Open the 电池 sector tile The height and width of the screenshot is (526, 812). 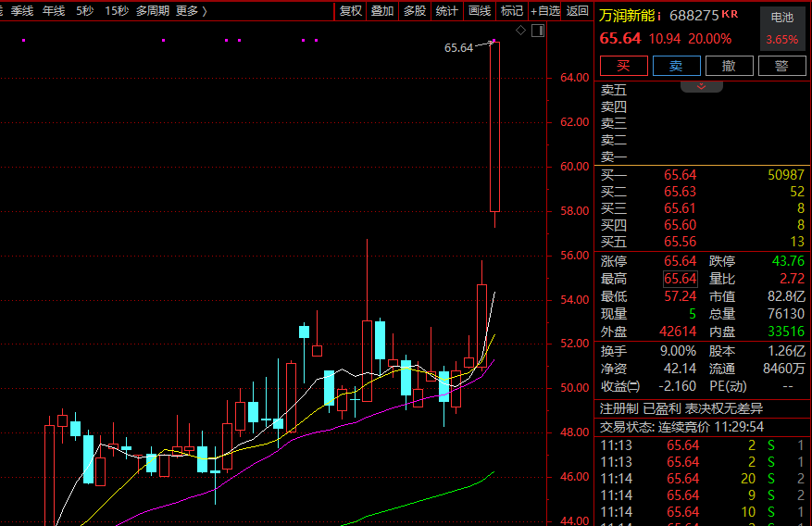coord(781,28)
